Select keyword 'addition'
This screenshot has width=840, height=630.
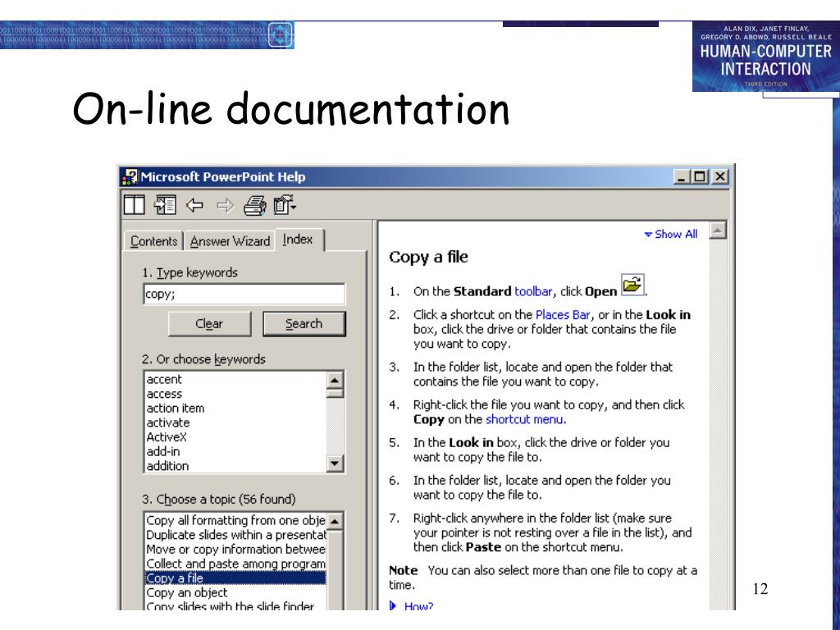pos(167,466)
